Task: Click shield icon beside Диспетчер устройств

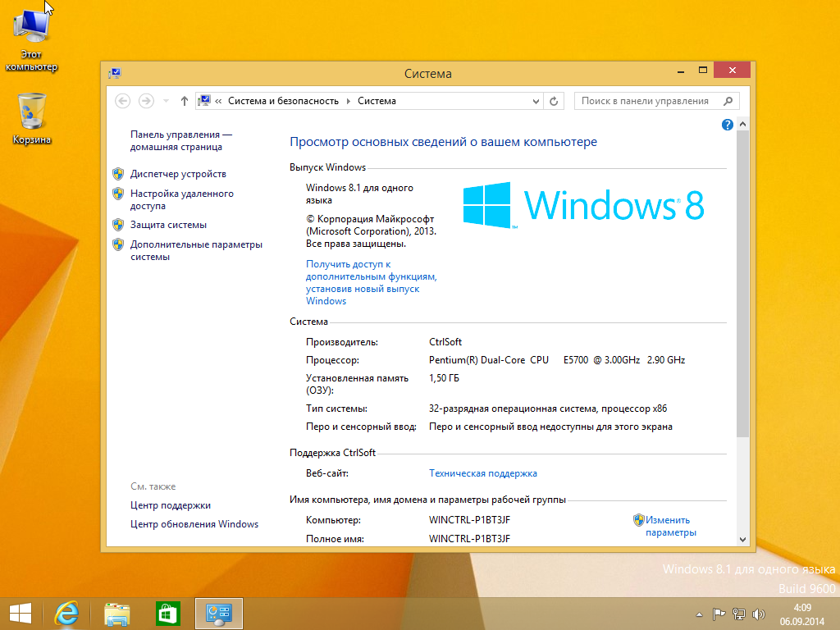Action: tap(118, 174)
